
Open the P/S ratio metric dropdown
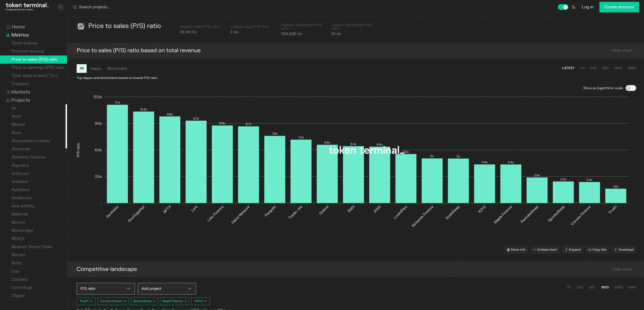pyautogui.click(x=106, y=289)
